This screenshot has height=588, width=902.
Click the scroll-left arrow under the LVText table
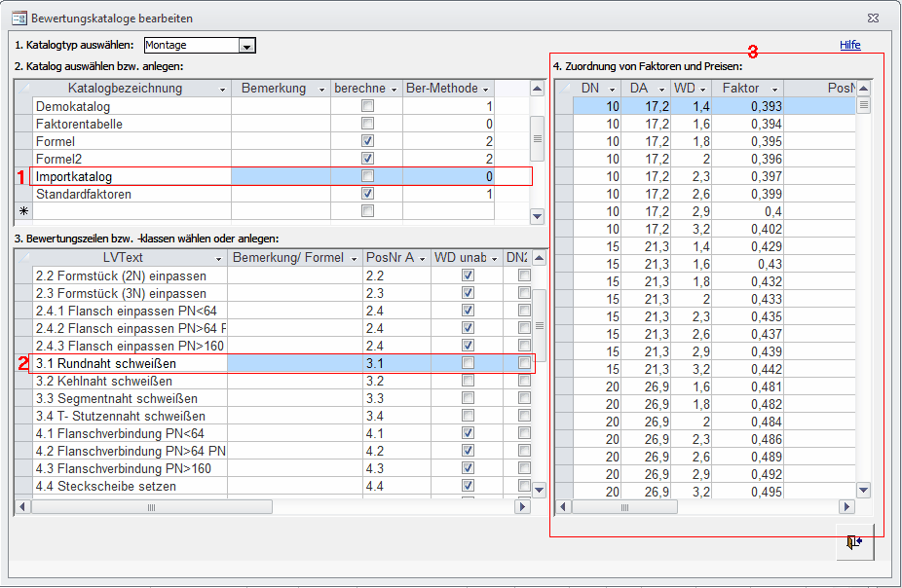pos(23,507)
